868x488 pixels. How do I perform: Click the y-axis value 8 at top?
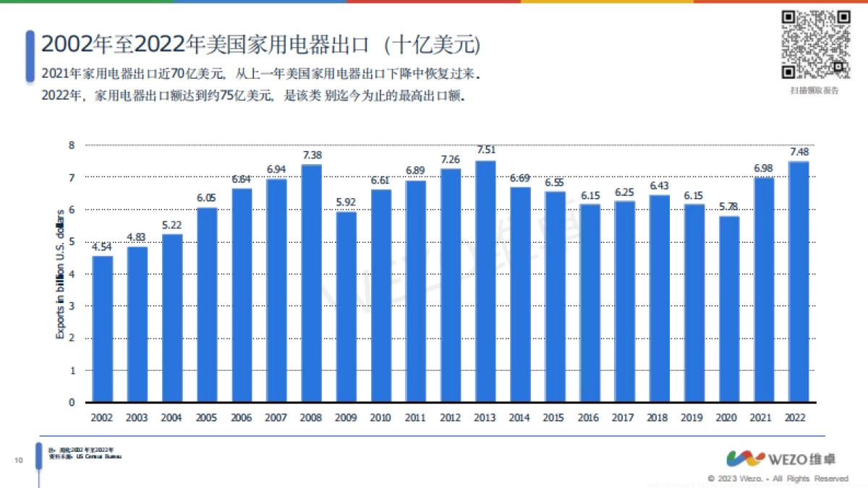point(72,143)
